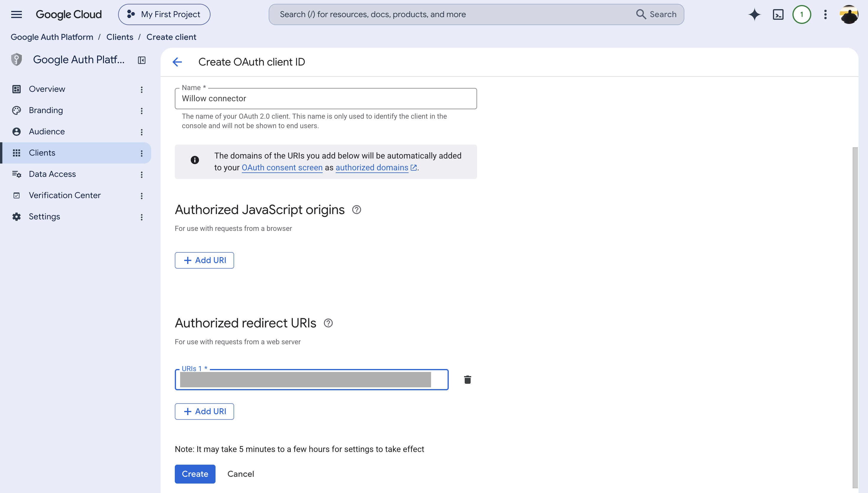Open the main navigation hamburger menu
Screen dimensions: 868x493
click(16, 14)
